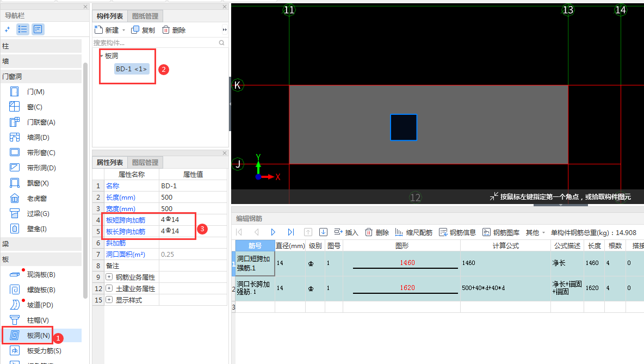Select the BD-1 <1> component in tree
Screen dimensions: 644x364
click(x=132, y=69)
